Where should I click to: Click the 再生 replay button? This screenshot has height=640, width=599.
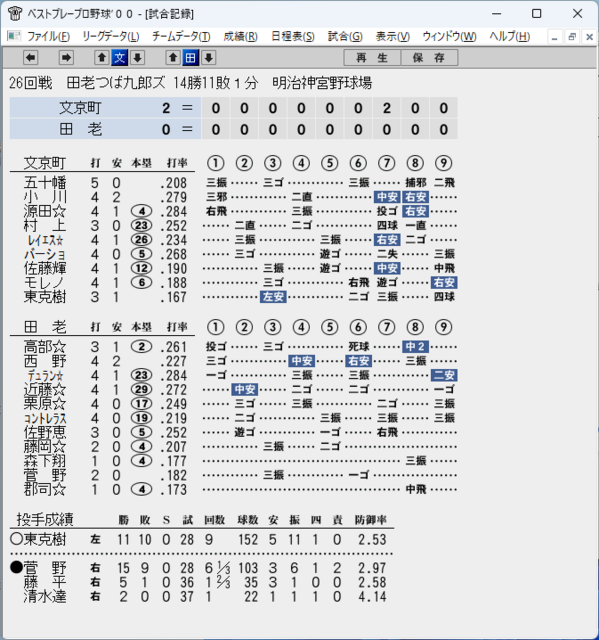(x=372, y=58)
